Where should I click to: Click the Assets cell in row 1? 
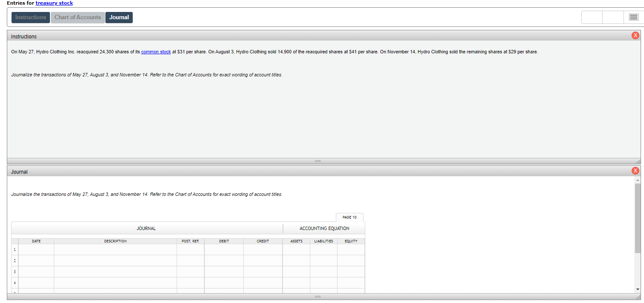(296, 249)
